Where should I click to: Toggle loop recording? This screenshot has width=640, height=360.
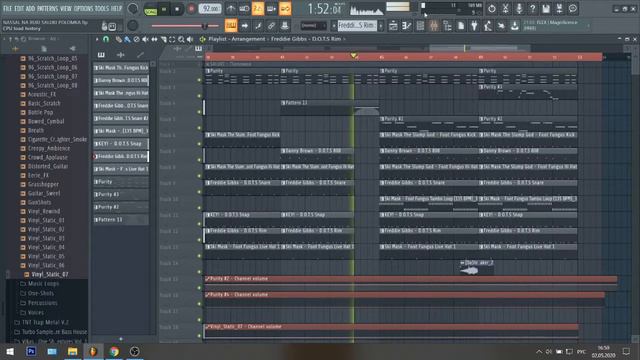click(x=285, y=9)
